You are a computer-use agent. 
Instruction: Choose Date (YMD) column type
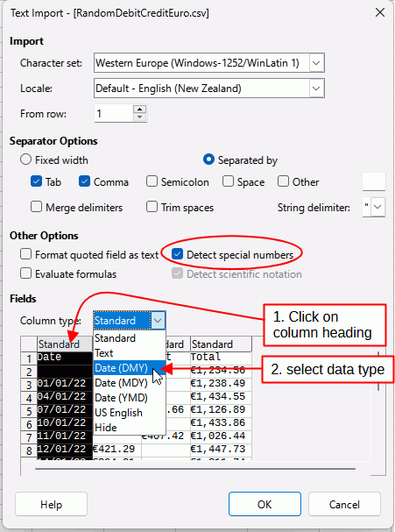point(129,398)
